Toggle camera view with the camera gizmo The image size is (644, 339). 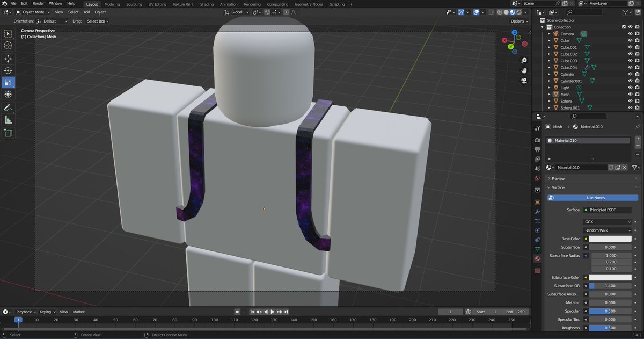tap(524, 81)
